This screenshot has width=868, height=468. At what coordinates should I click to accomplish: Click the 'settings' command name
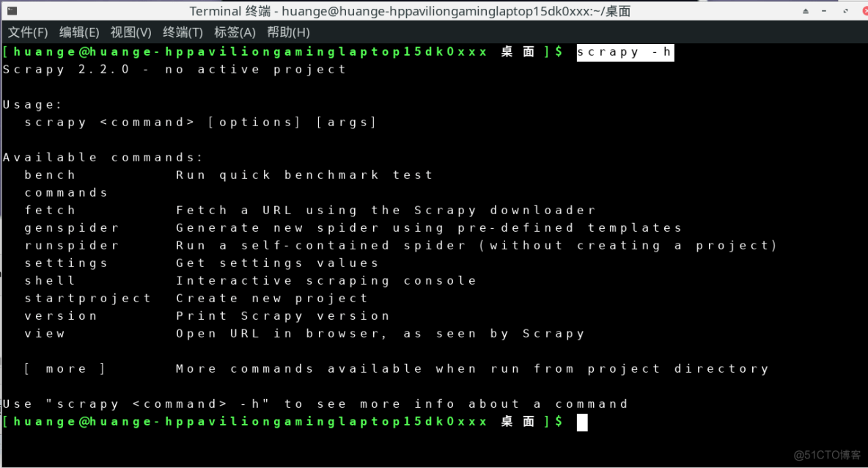click(x=66, y=263)
